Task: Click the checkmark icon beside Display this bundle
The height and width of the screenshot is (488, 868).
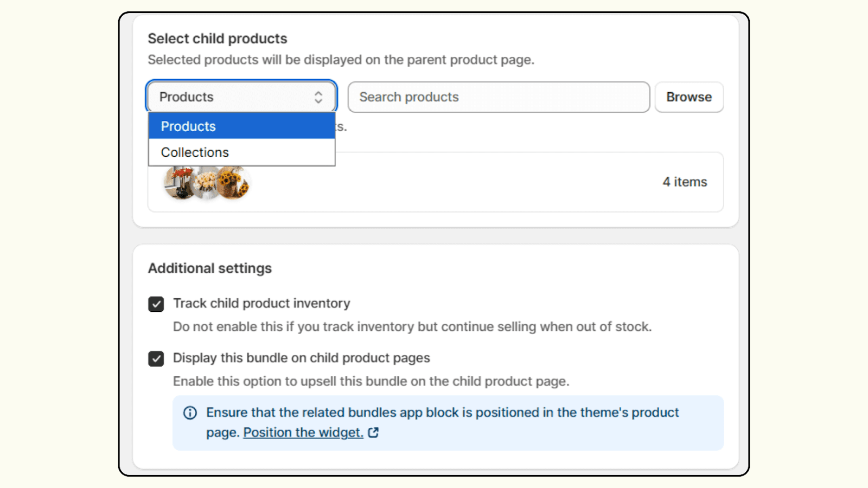Action: [x=156, y=358]
